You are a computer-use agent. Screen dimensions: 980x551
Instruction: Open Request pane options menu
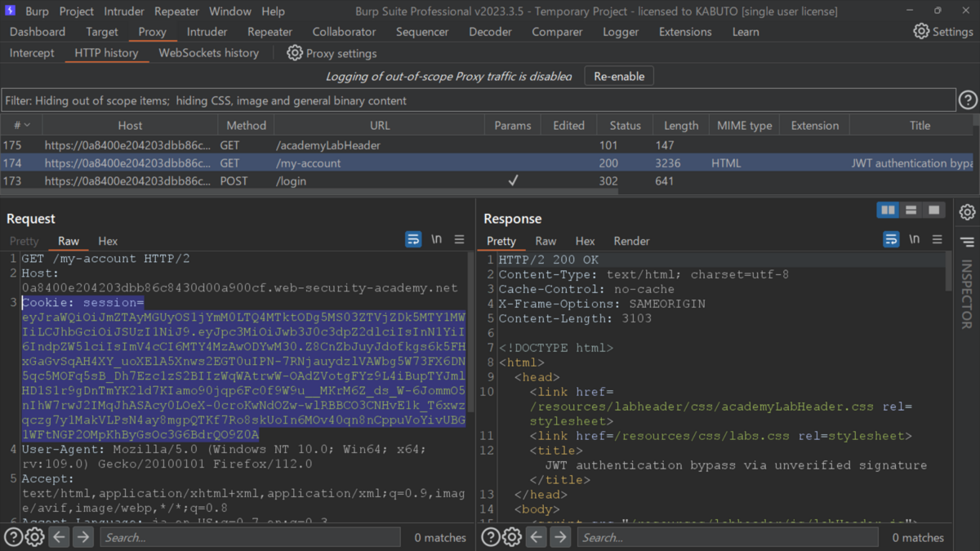point(460,239)
